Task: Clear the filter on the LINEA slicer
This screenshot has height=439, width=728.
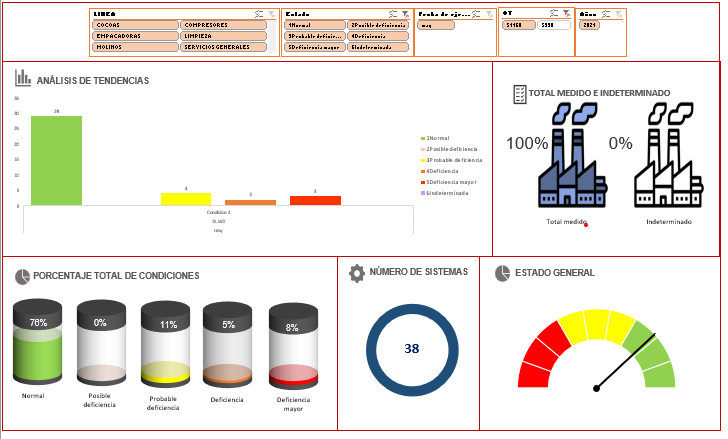Action: tap(271, 14)
